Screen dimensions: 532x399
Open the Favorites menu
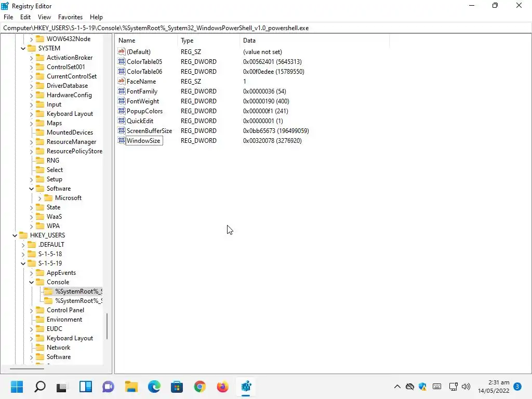pos(70,17)
